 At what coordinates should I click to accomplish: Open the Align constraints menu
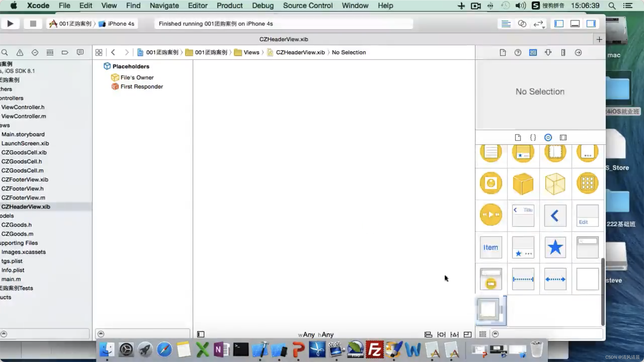(428, 335)
